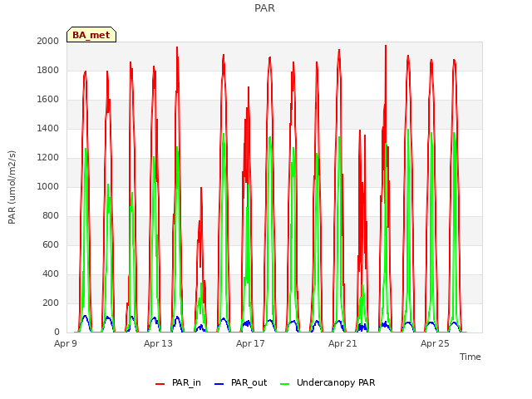Click the 1200 y-axis tick label
This screenshot has width=532, height=399.
pyautogui.click(x=48, y=157)
